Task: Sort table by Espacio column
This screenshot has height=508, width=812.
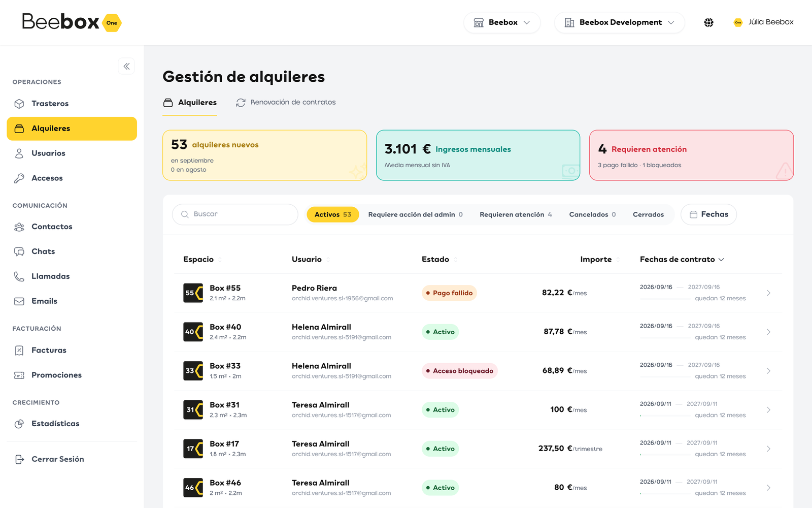Action: coord(202,259)
